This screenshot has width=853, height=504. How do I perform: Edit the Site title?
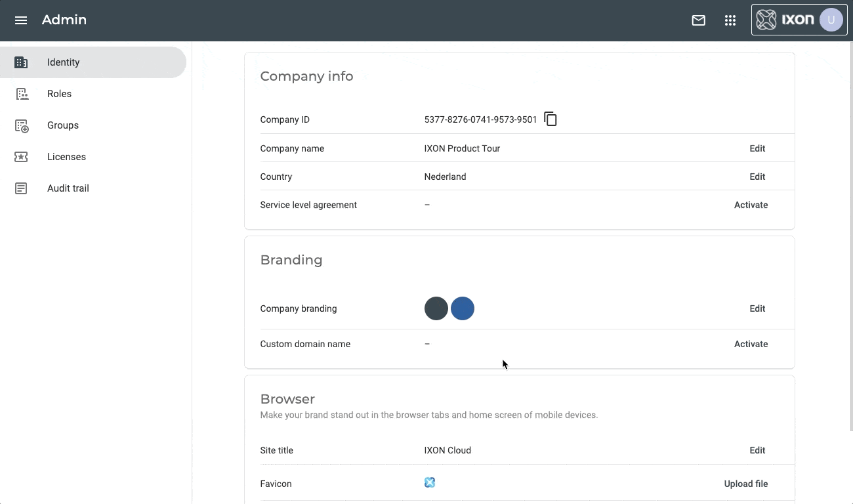click(x=757, y=450)
